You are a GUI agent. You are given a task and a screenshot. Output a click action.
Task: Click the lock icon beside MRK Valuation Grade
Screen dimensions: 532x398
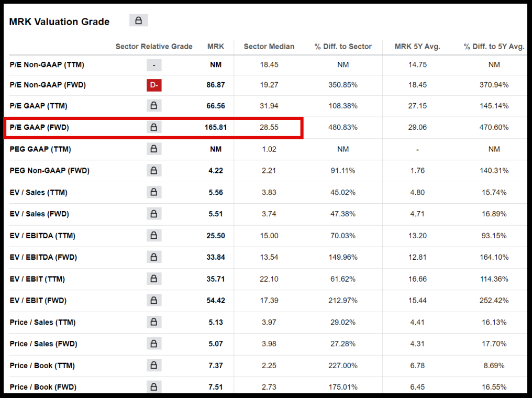[x=138, y=20]
